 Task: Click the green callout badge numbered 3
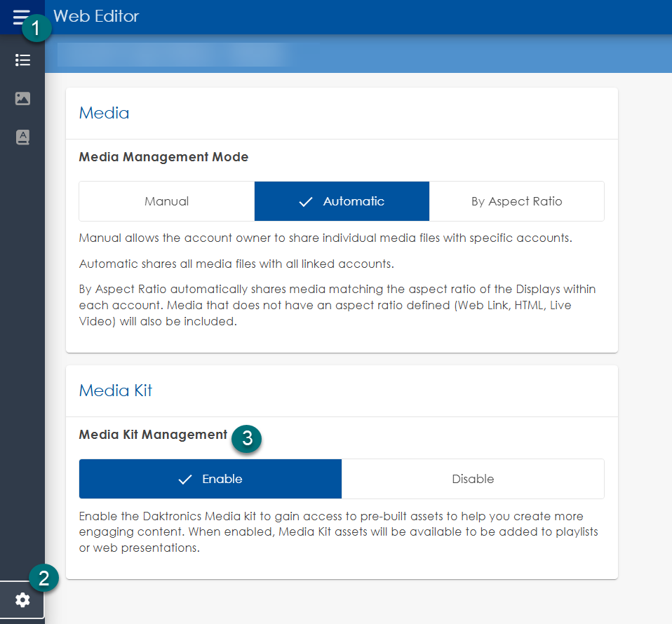[x=247, y=438]
